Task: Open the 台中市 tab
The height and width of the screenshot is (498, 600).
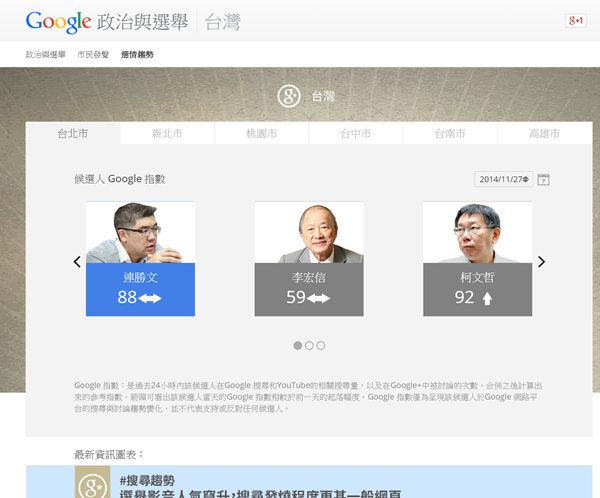Action: pos(355,134)
